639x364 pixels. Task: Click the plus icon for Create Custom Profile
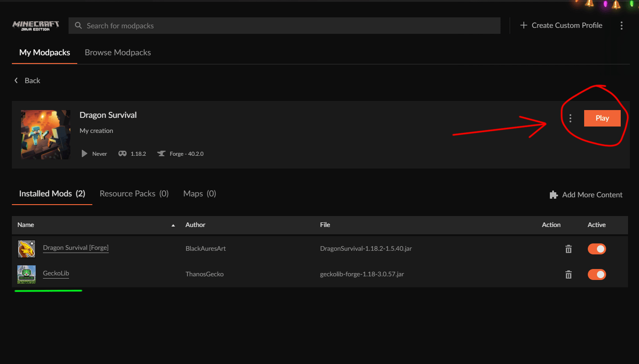pos(524,26)
